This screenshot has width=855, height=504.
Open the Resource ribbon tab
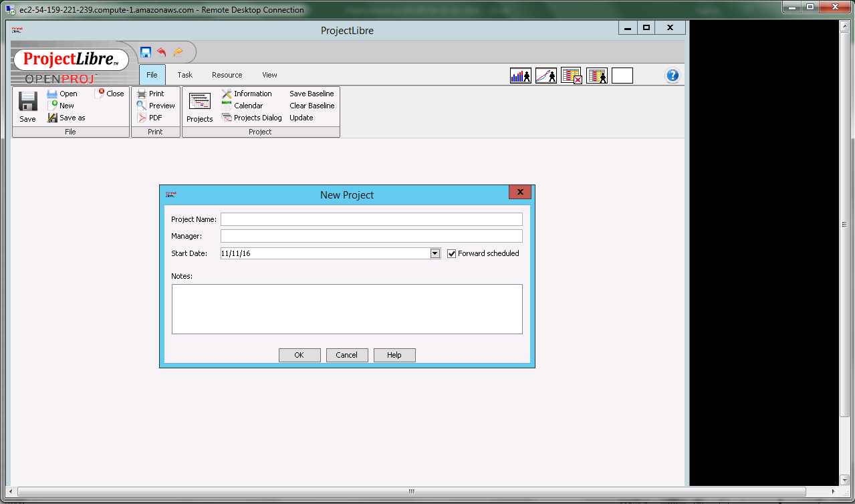point(227,75)
